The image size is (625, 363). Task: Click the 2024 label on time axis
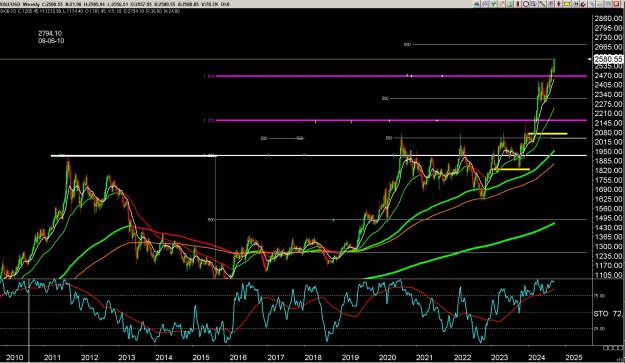tap(537, 357)
